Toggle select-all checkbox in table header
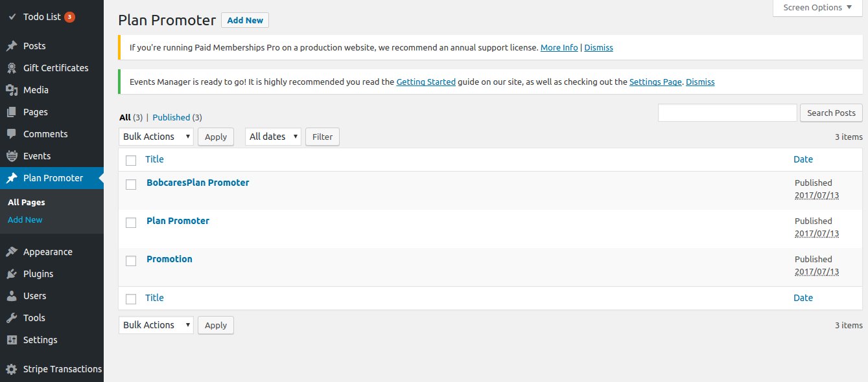This screenshot has width=868, height=382. pos(131,161)
